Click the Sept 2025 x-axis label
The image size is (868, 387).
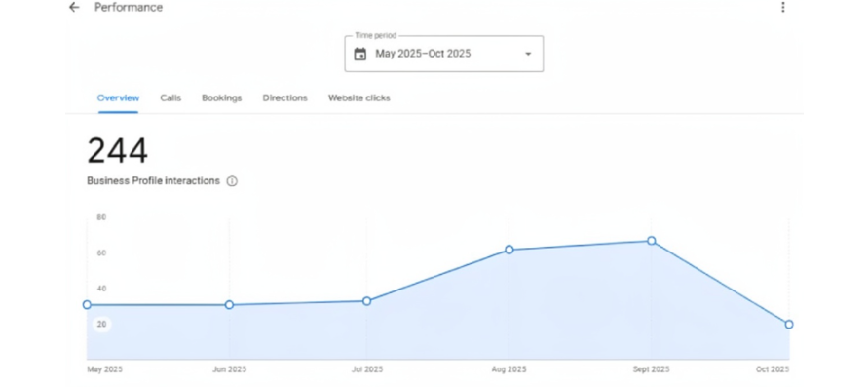pyautogui.click(x=652, y=369)
